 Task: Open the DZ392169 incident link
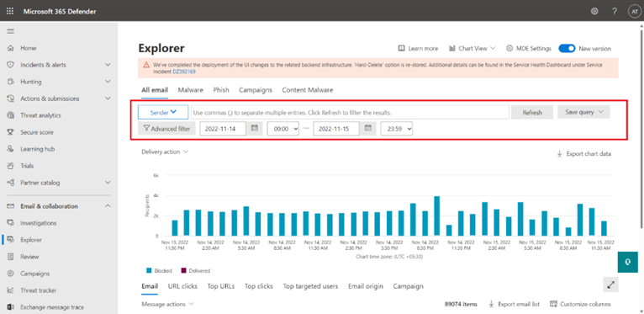coord(184,72)
